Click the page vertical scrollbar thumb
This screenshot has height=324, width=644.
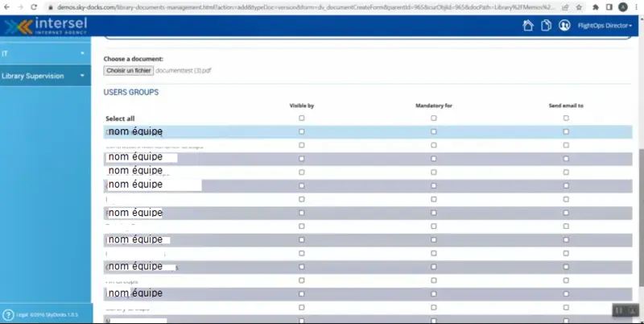(640, 217)
